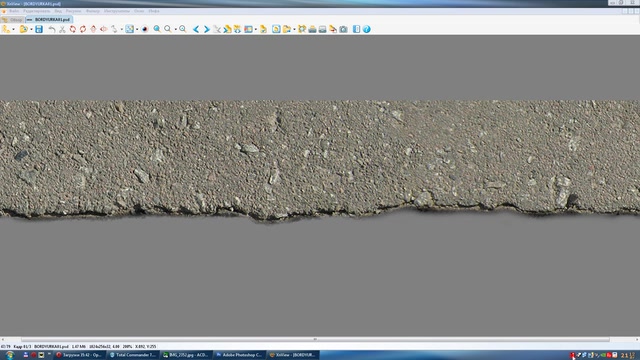Click the scrollbar right arrow
Viewport: 640px width, 360px height.
637,339
